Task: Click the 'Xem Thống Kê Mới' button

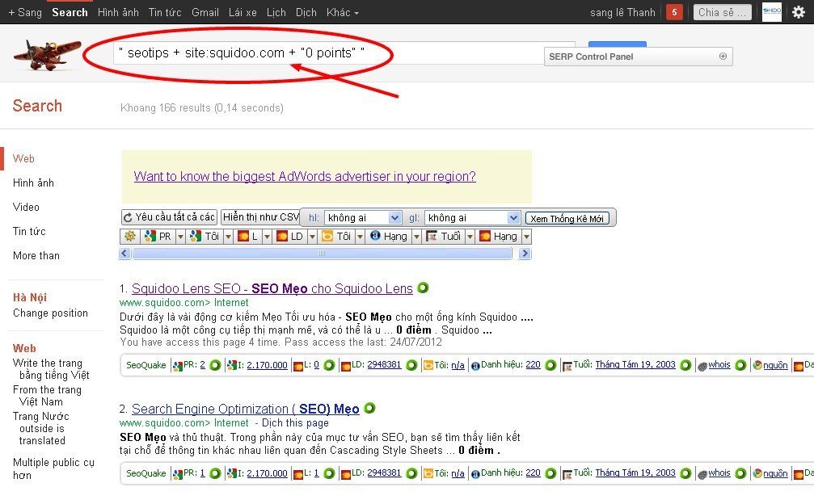Action: (x=567, y=218)
